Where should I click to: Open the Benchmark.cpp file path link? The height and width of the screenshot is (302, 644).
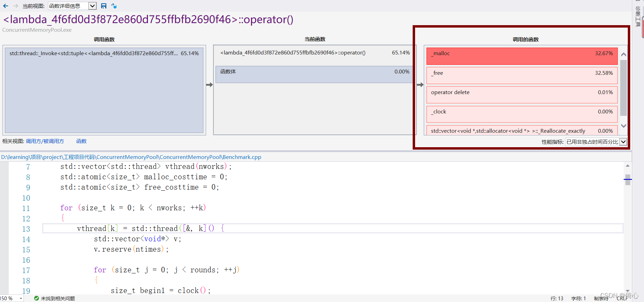tap(131, 157)
